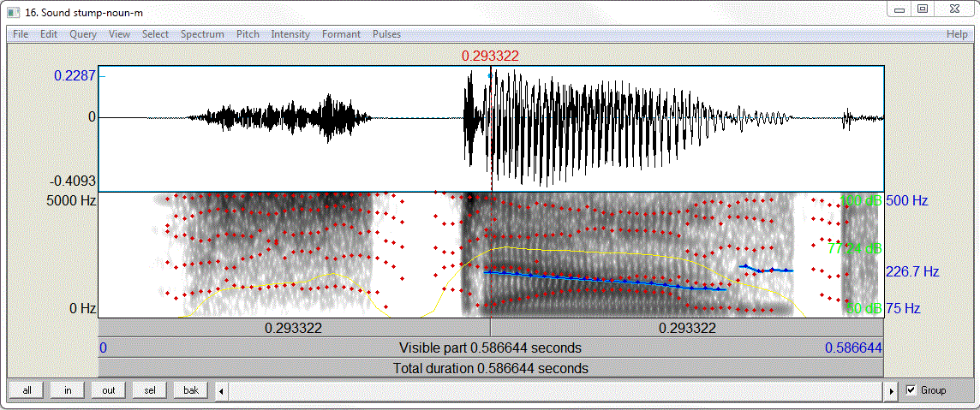Click the blue 0 start time label

[103, 348]
